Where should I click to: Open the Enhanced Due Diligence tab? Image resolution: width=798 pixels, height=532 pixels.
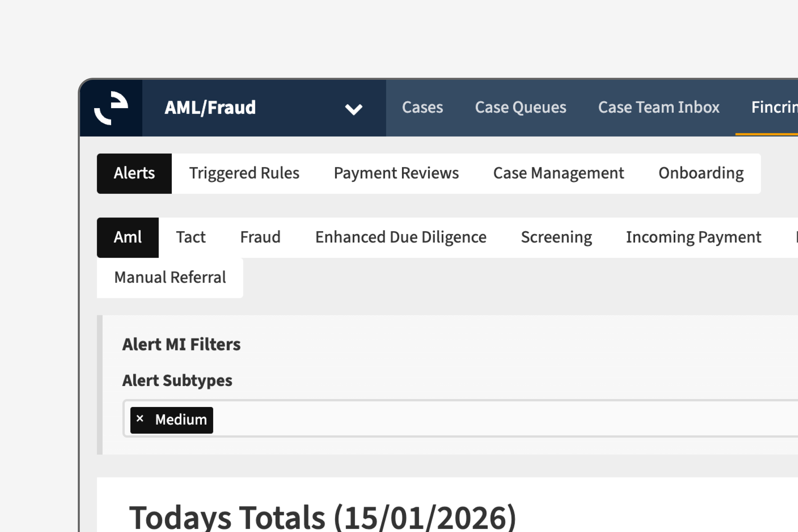400,237
